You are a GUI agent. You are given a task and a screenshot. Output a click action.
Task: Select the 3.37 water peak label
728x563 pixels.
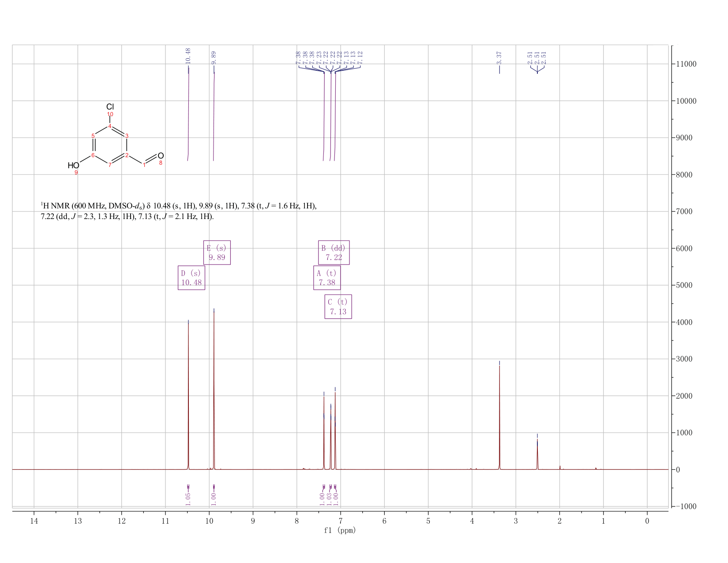(x=499, y=57)
